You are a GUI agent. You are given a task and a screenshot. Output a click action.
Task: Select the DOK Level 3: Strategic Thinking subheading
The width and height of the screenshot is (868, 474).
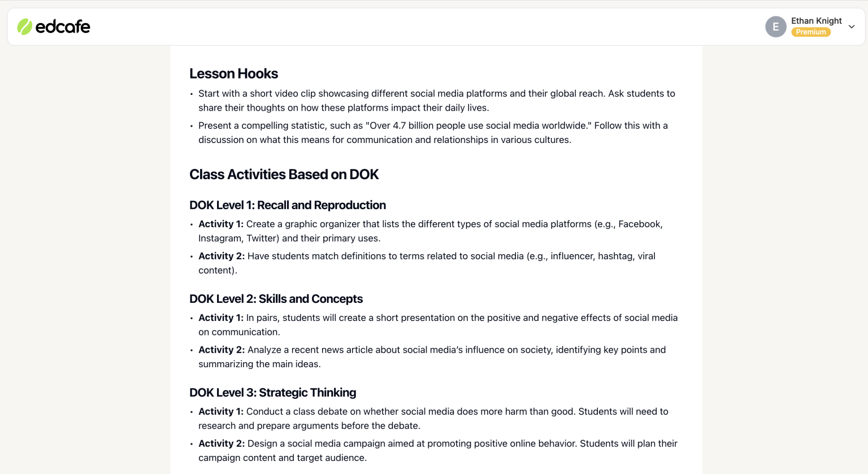click(273, 392)
